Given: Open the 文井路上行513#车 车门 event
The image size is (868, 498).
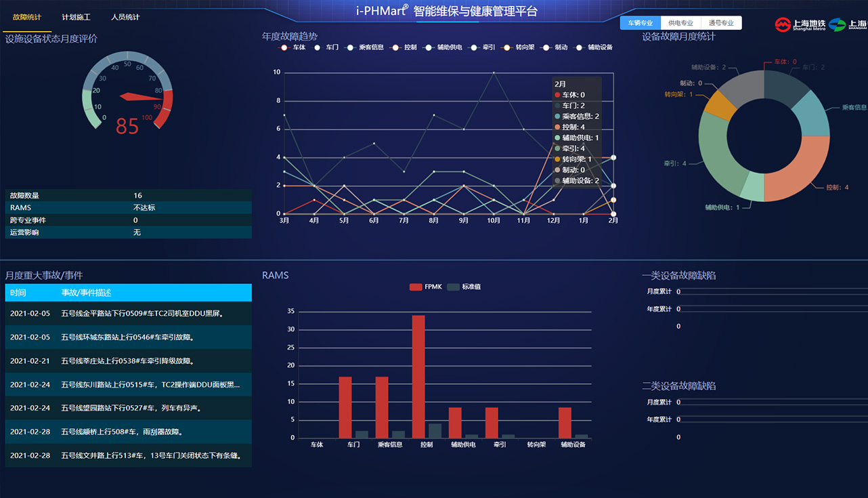Looking at the screenshot, I should (129, 455).
